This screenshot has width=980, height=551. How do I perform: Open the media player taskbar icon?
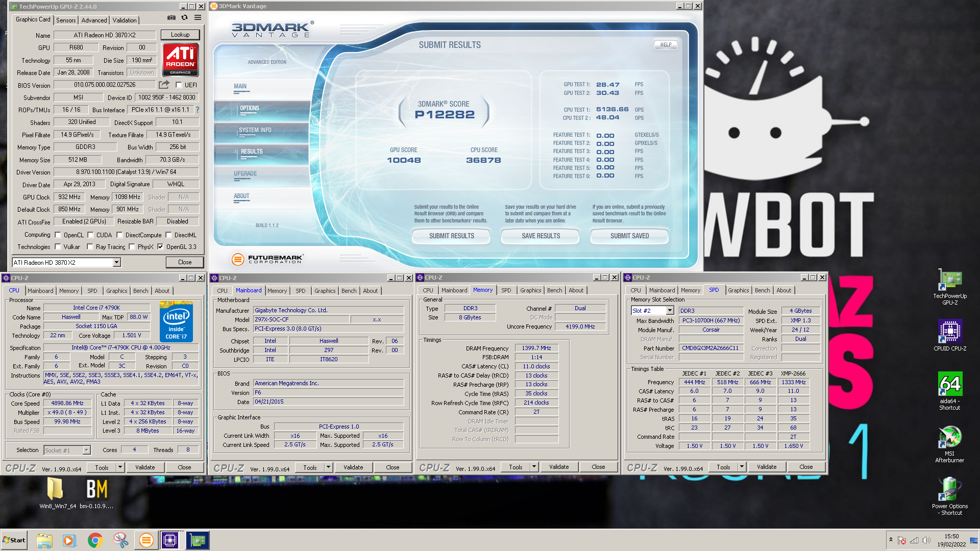[69, 540]
